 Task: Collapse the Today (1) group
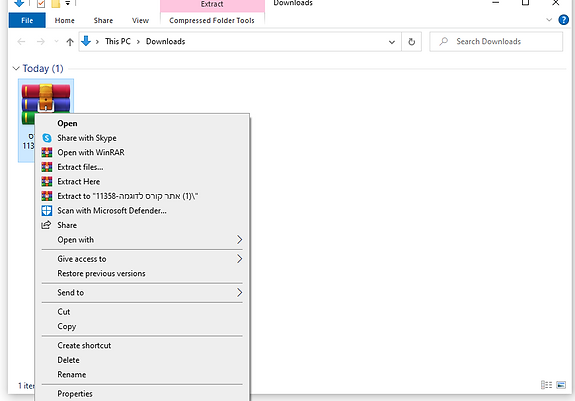point(16,69)
